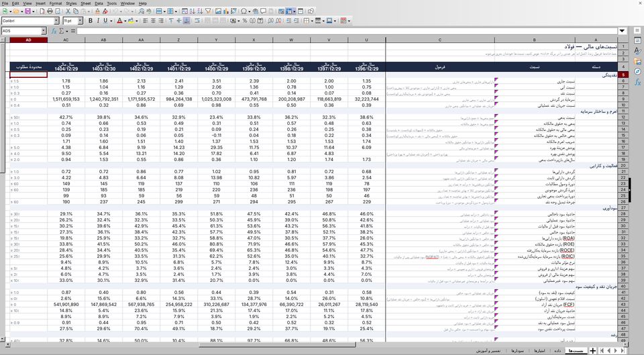This screenshot has width=644, height=355.
Task: Click the Find and Replace icon
Action: [x=142, y=11]
